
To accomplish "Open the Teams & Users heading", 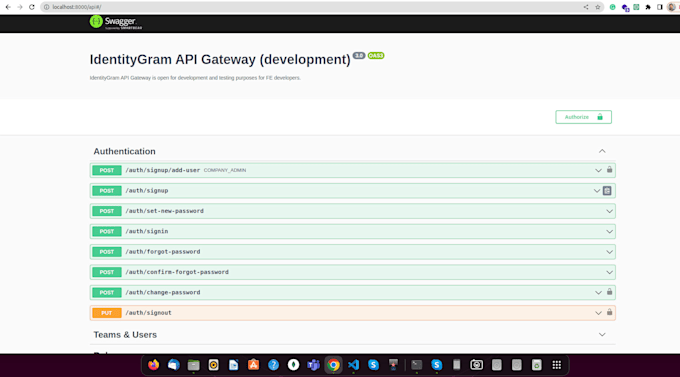I will point(125,335).
